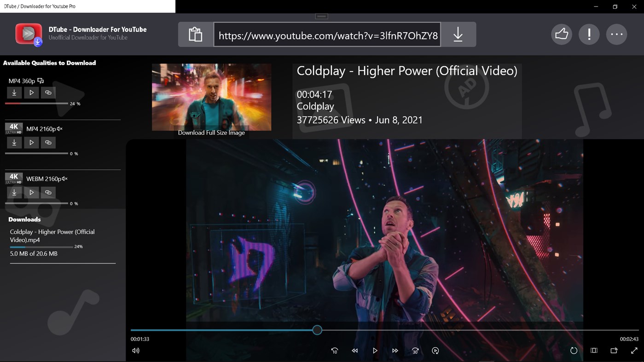This screenshot has width=644, height=362.
Task: Play the video in the player
Action: pyautogui.click(x=375, y=351)
